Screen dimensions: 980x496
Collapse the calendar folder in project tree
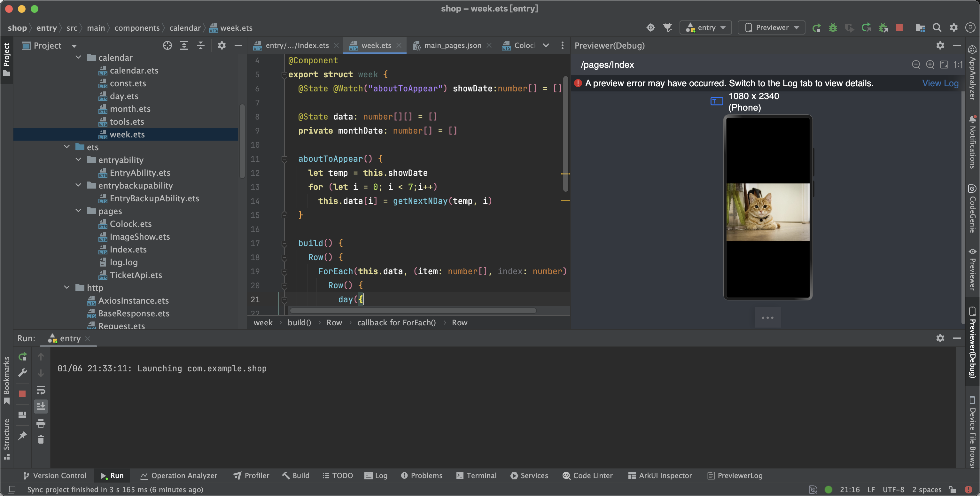coord(78,58)
